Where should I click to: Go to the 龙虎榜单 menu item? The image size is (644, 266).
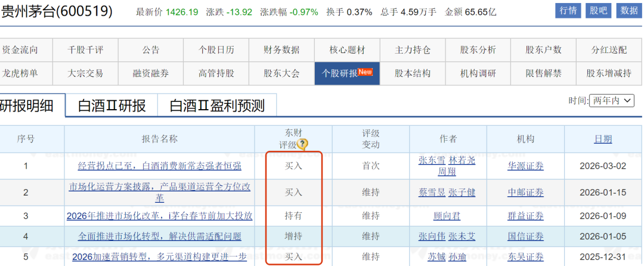(x=20, y=73)
